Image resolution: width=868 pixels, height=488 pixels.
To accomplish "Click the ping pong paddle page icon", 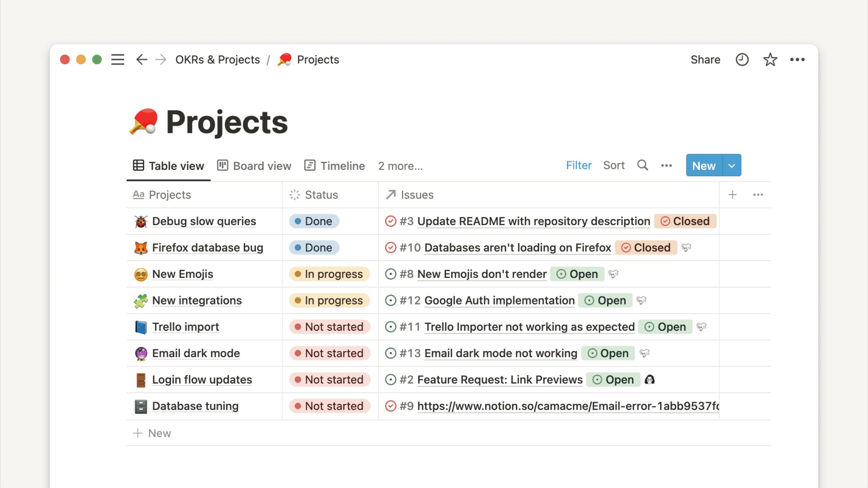I will click(284, 59).
